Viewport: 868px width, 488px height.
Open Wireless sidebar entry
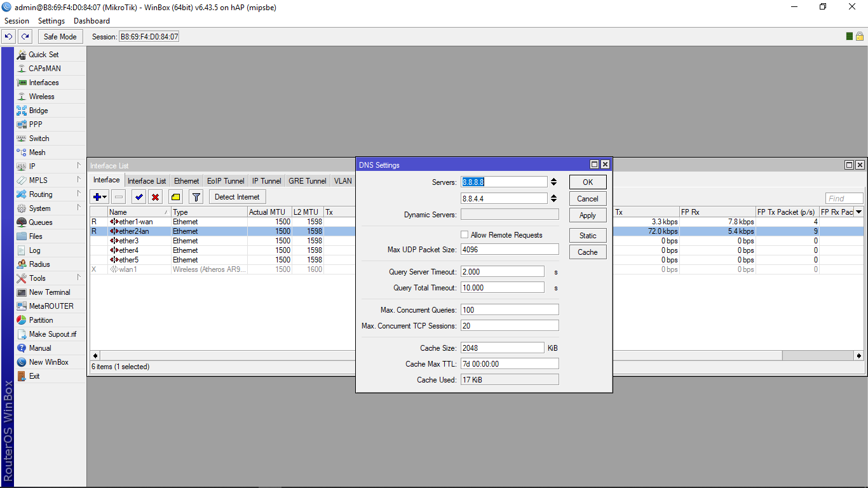point(50,97)
